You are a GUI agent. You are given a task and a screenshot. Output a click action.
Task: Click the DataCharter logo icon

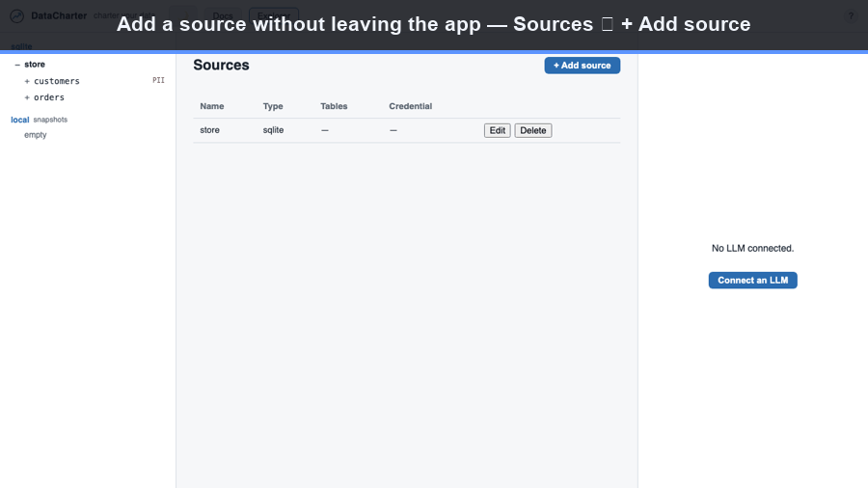(17, 16)
